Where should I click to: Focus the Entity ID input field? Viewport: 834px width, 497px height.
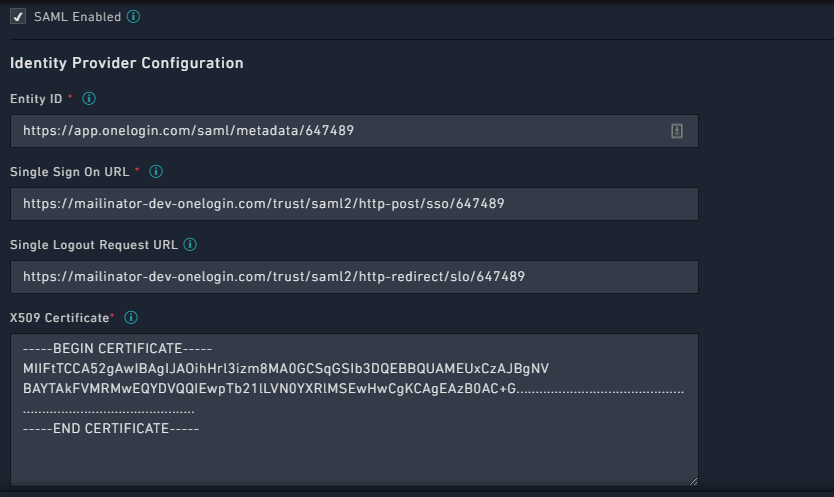[x=340, y=131]
